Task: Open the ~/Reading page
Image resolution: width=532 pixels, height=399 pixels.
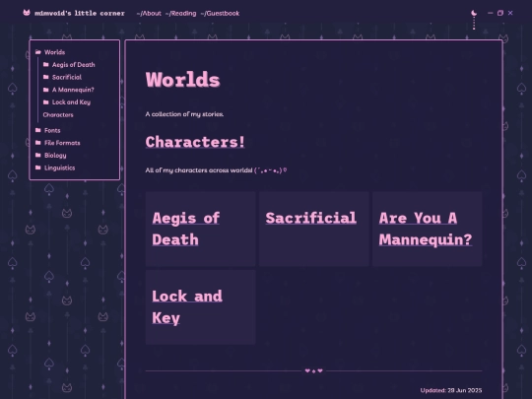Action: click(181, 13)
